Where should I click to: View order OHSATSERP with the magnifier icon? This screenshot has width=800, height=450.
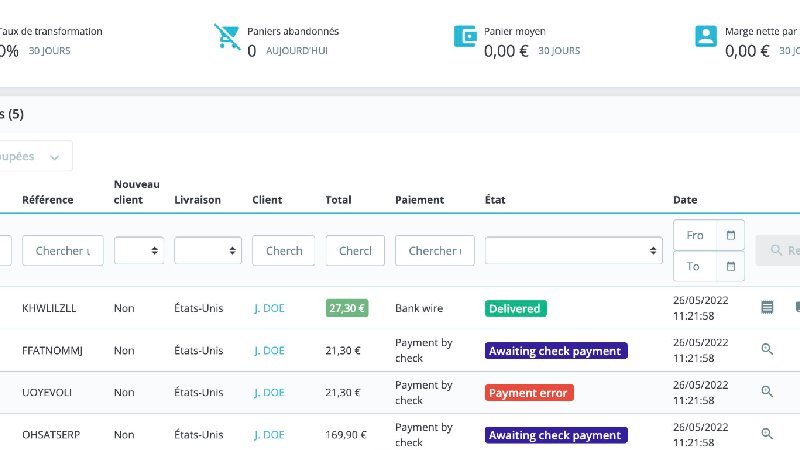pyautogui.click(x=767, y=434)
